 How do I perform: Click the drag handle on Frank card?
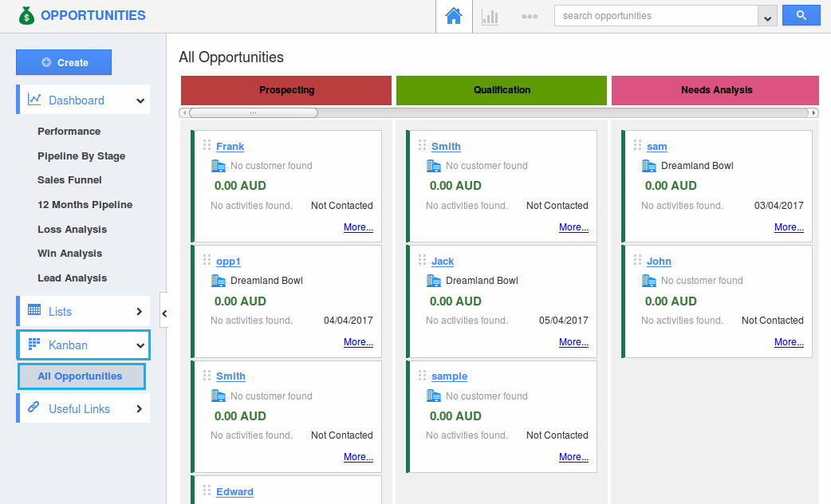pyautogui.click(x=207, y=145)
